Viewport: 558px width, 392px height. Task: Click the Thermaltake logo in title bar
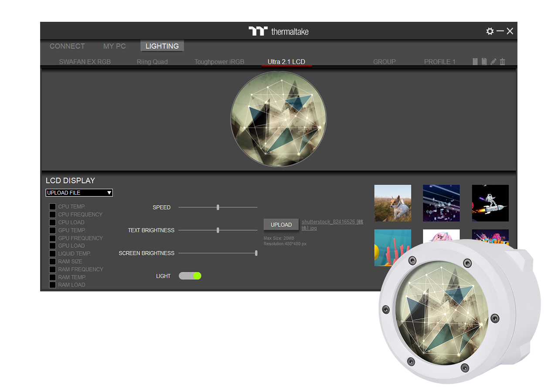point(279,31)
